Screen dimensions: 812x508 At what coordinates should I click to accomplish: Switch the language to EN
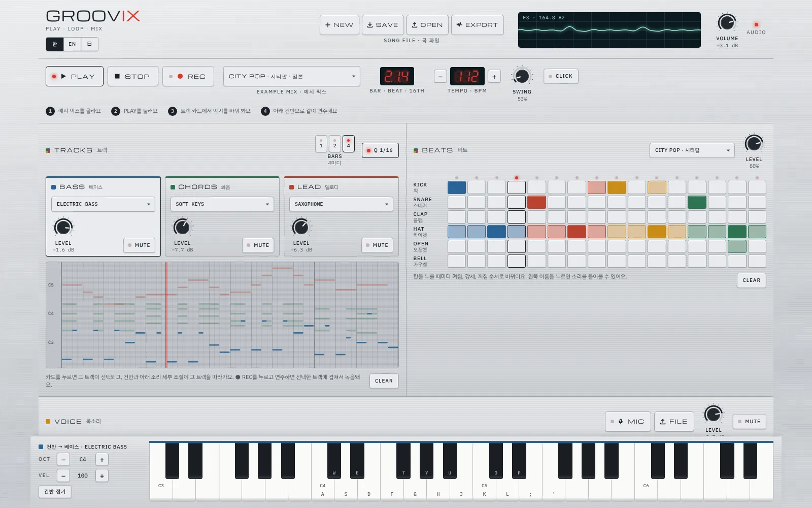tap(72, 44)
